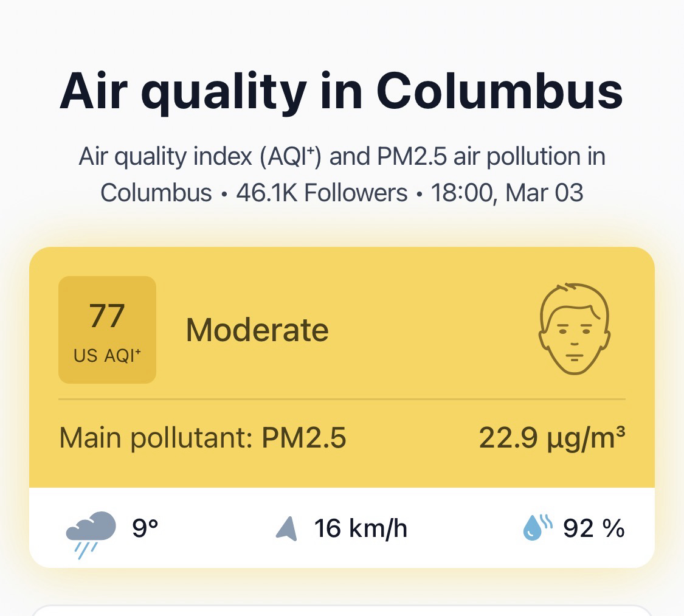Click the rainy cloud weather icon
The width and height of the screenshot is (684, 616).
[x=91, y=530]
